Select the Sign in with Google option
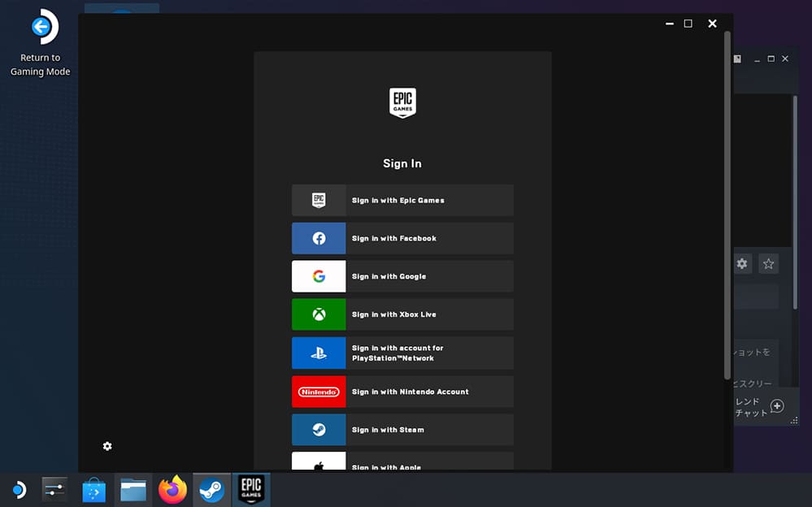 (402, 276)
